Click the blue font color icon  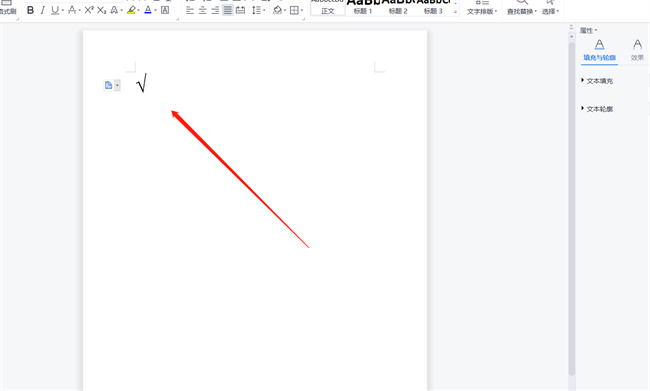[148, 10]
